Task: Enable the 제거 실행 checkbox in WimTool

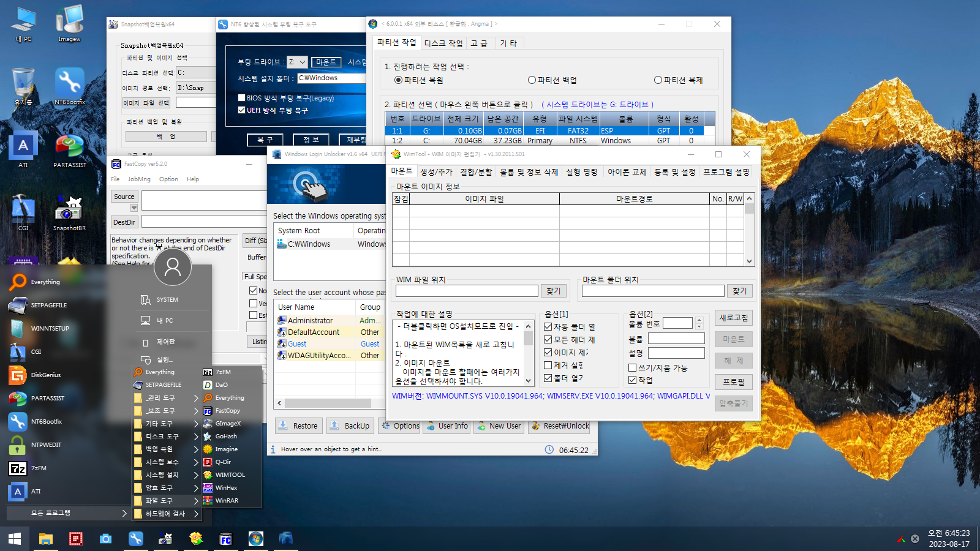Action: coord(548,365)
